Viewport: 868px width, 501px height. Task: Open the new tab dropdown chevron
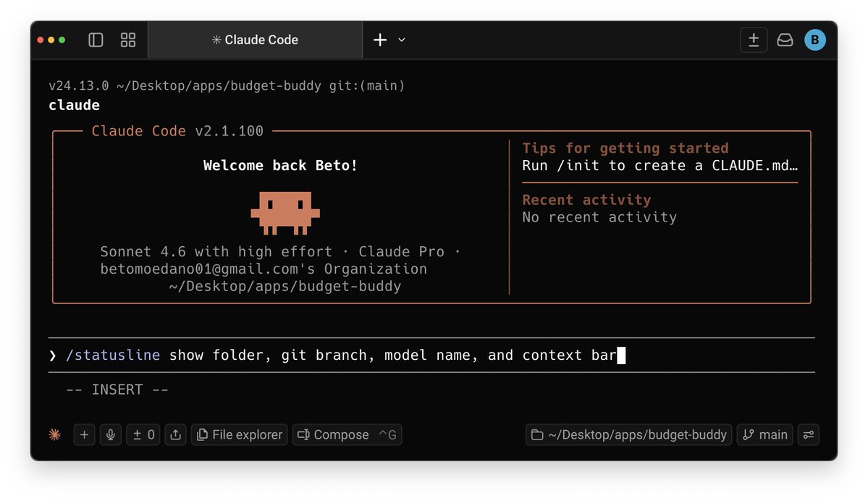401,40
